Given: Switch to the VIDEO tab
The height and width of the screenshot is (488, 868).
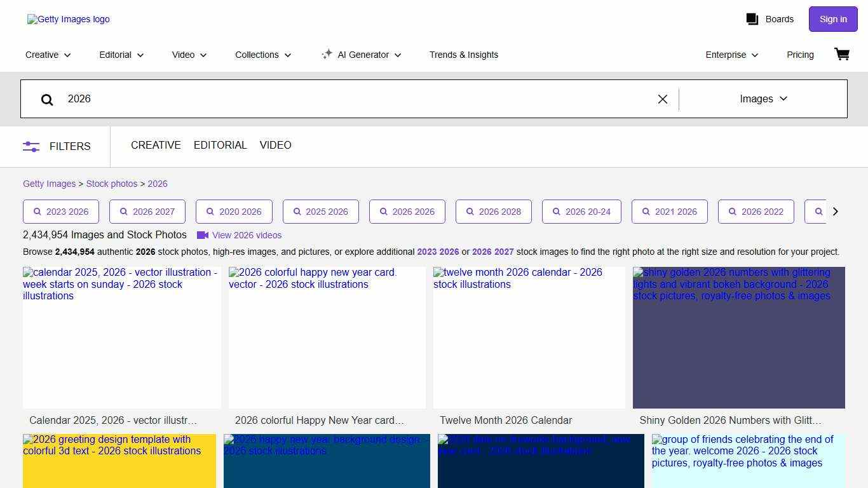Looking at the screenshot, I should point(275,146).
